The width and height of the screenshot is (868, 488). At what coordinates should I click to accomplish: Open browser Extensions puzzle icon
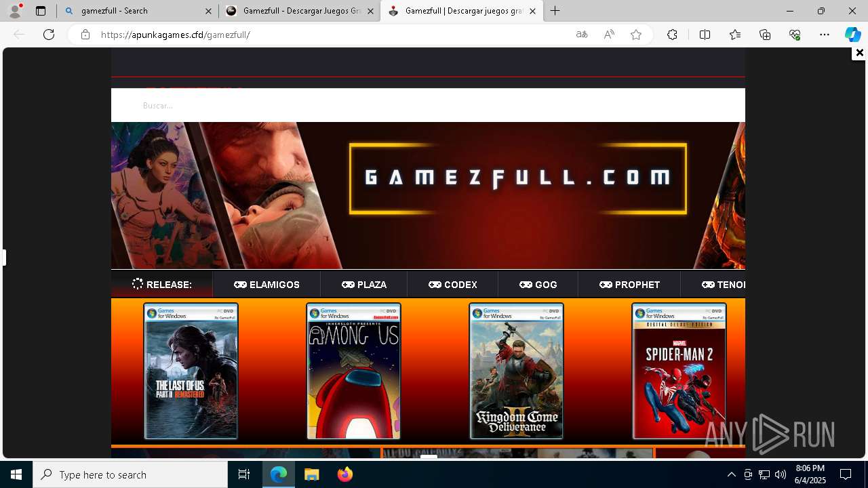[672, 35]
